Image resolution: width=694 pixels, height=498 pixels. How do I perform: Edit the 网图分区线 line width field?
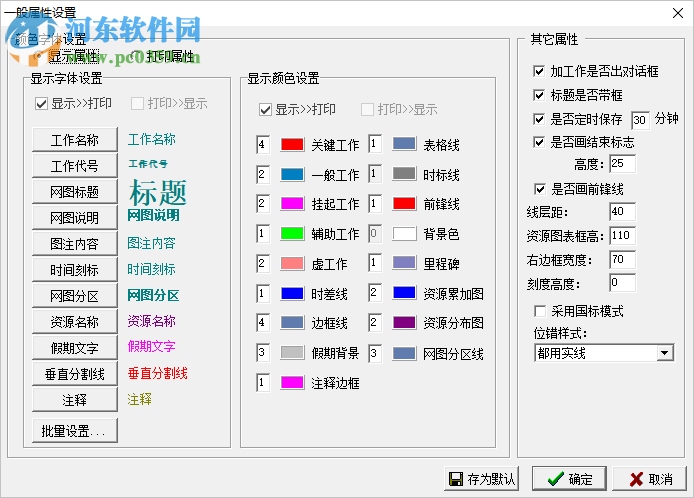375,353
